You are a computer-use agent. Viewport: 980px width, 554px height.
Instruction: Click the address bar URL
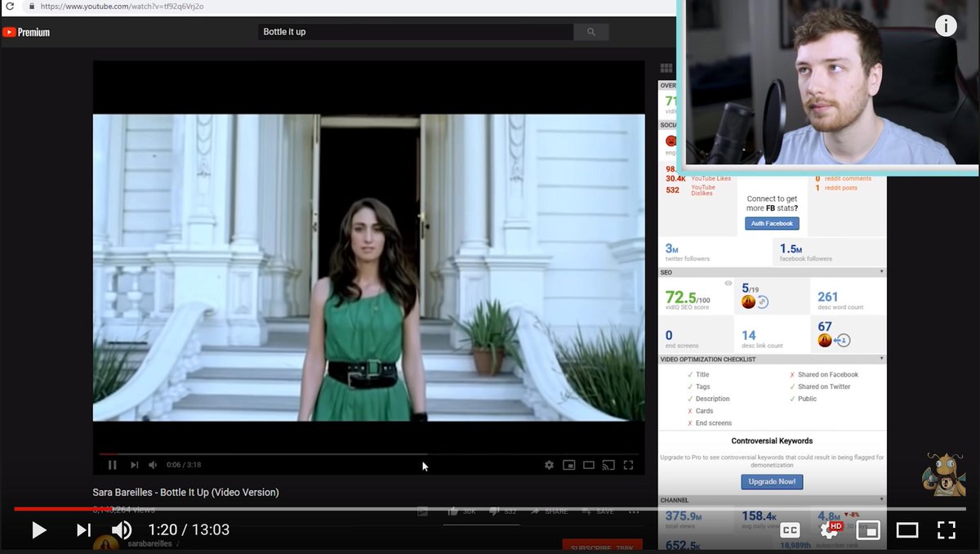[122, 6]
